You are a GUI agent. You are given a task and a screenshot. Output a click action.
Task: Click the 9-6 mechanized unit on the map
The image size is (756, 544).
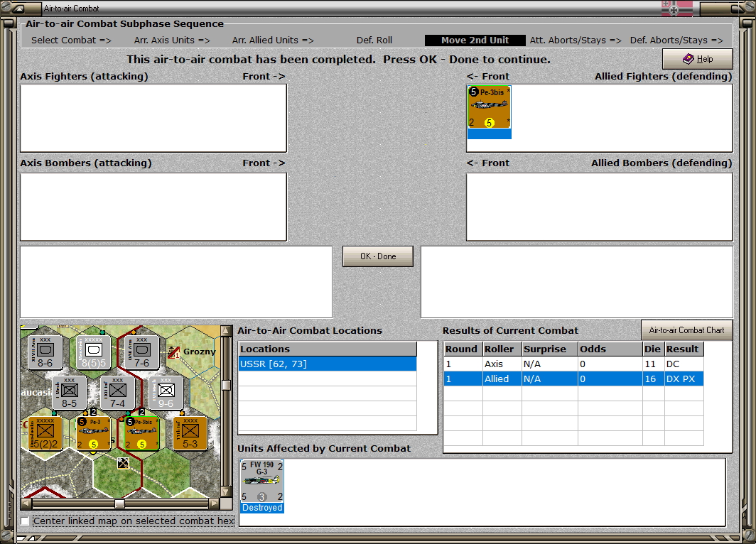(x=166, y=393)
